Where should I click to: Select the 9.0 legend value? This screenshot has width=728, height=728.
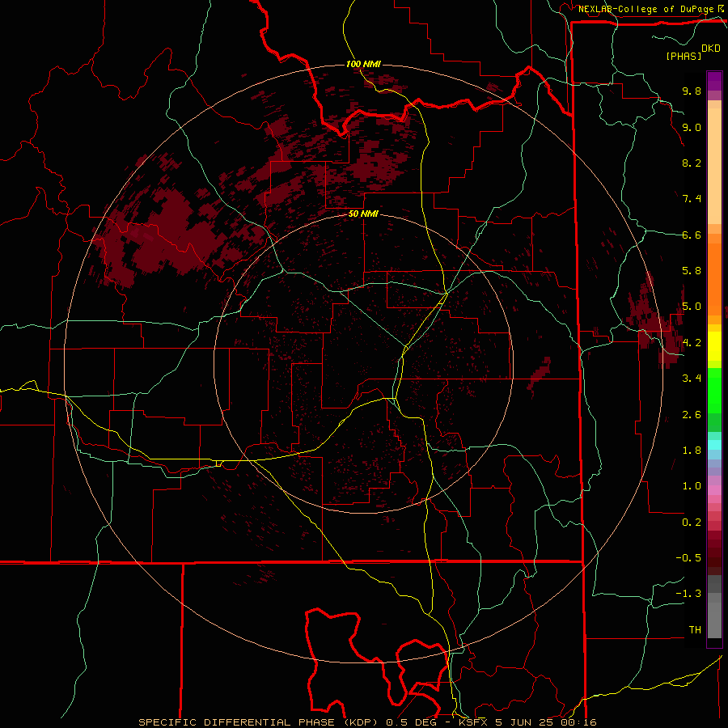point(692,127)
